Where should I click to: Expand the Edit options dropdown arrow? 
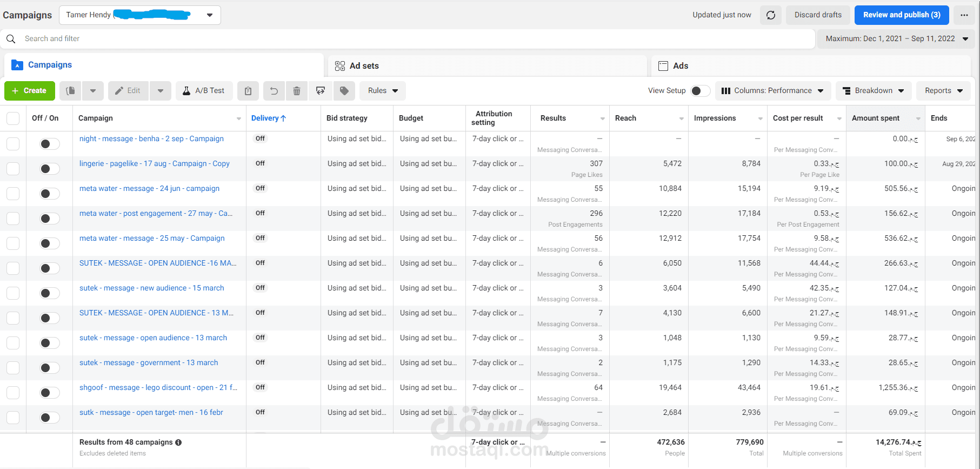click(161, 91)
